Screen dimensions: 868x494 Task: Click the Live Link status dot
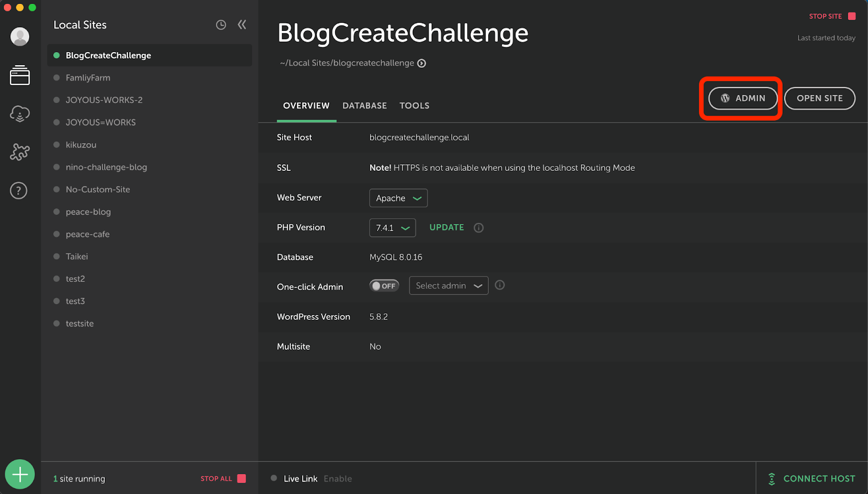[x=274, y=478]
